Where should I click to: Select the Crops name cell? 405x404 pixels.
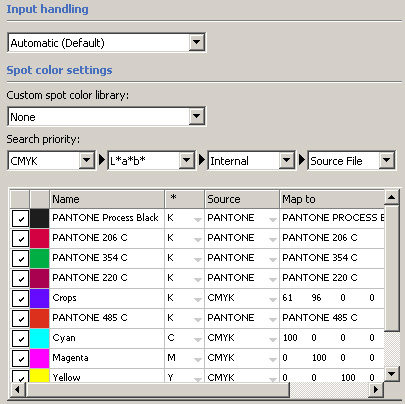(x=107, y=298)
